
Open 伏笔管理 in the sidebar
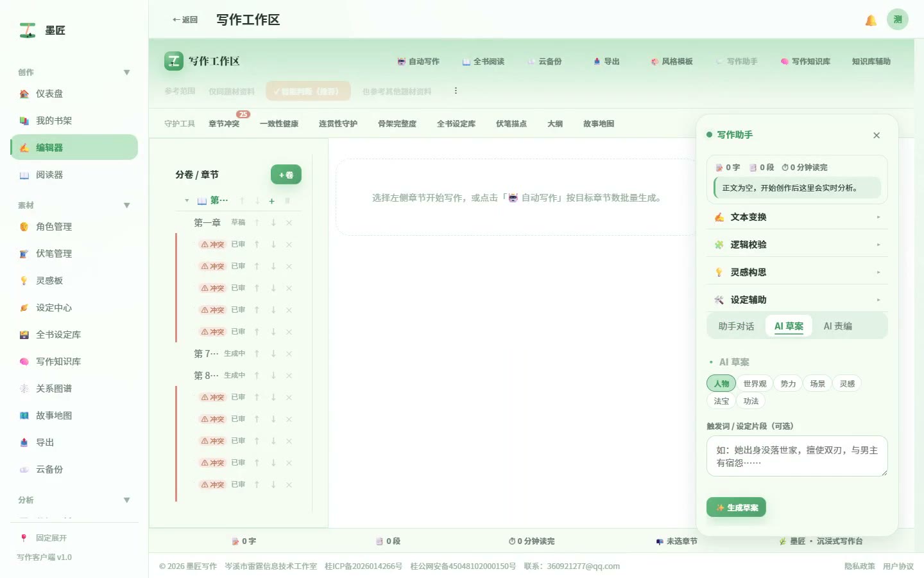(x=74, y=254)
